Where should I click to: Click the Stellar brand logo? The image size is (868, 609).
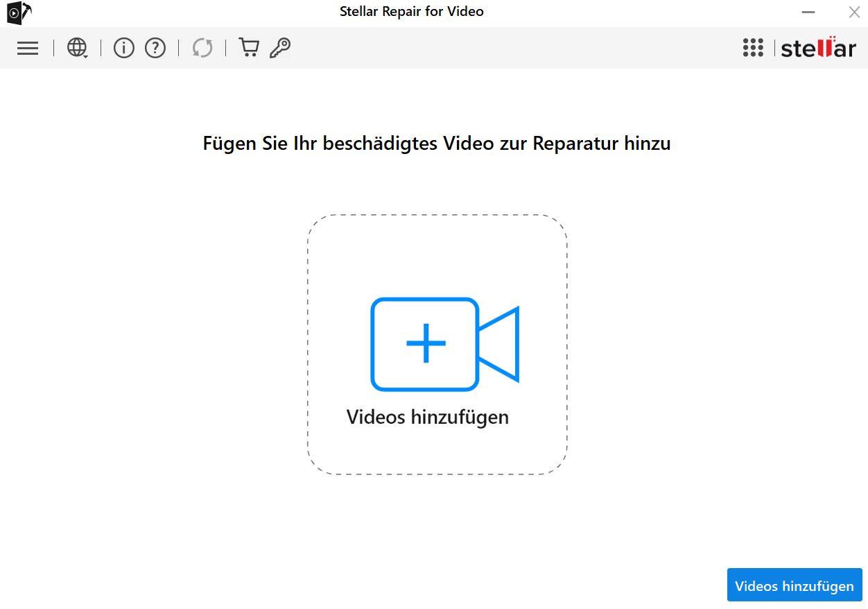pos(818,47)
